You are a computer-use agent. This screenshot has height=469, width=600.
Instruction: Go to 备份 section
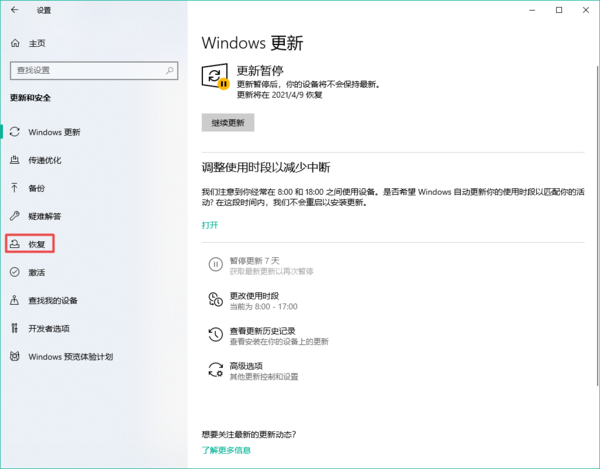pos(37,188)
